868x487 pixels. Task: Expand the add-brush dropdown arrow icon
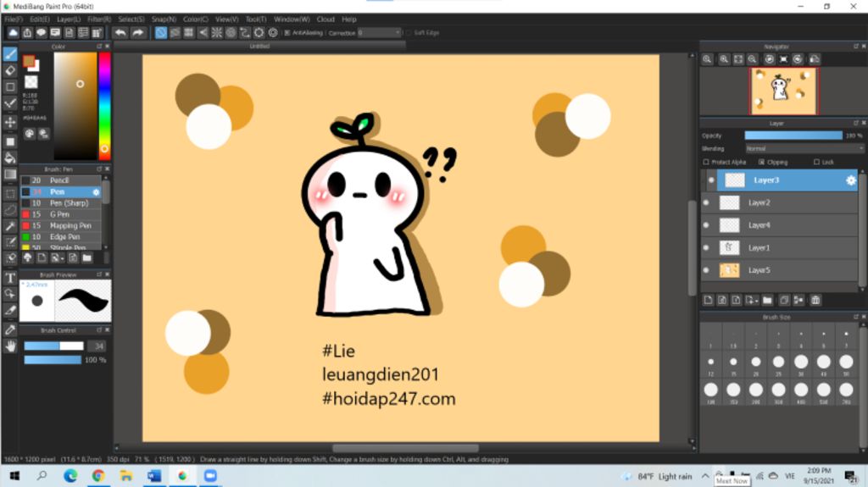coord(57,257)
